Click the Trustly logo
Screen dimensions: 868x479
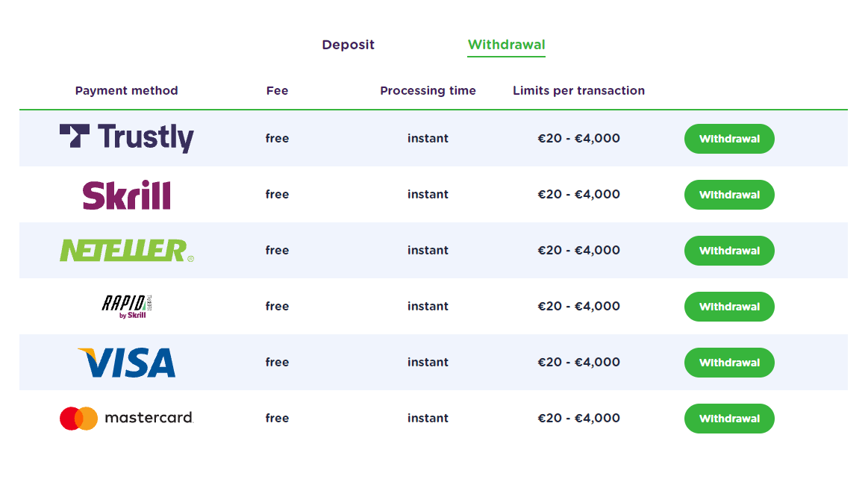[x=127, y=138]
